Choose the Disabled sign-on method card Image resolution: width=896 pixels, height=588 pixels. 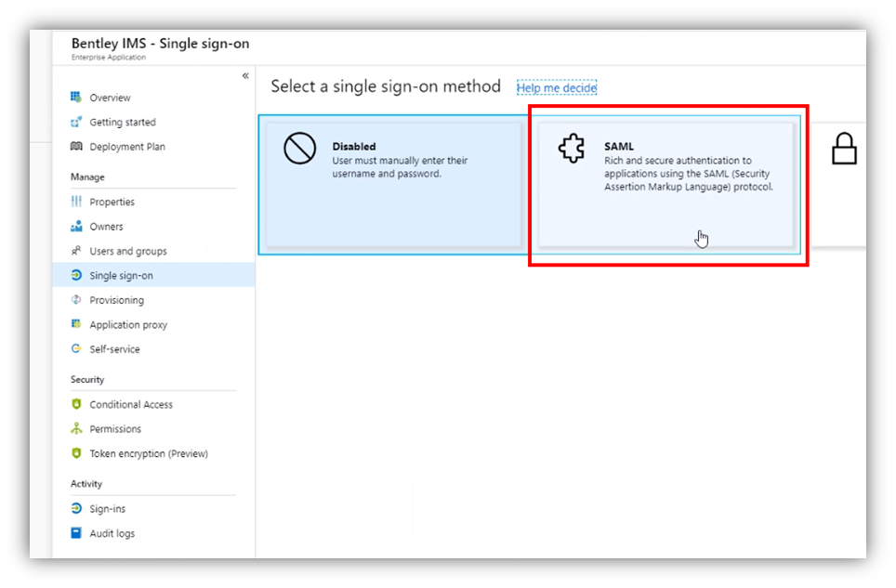click(x=394, y=185)
